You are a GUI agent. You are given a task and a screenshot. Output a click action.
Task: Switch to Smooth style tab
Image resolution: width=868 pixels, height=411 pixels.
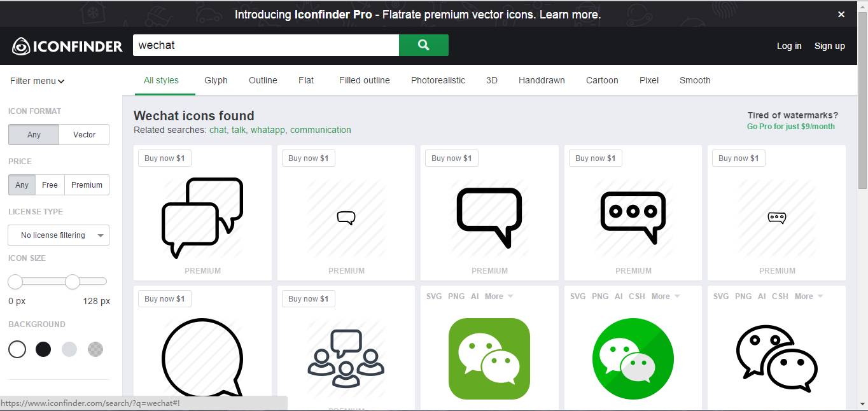[x=695, y=80]
